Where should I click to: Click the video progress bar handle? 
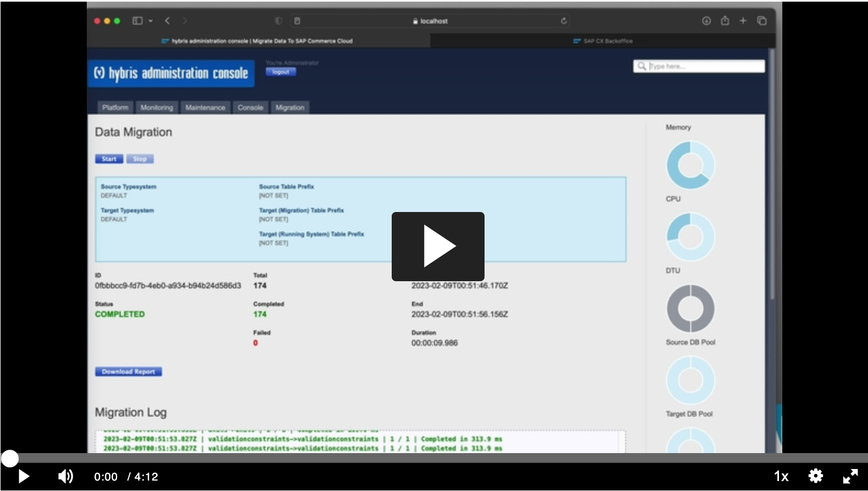coord(9,459)
